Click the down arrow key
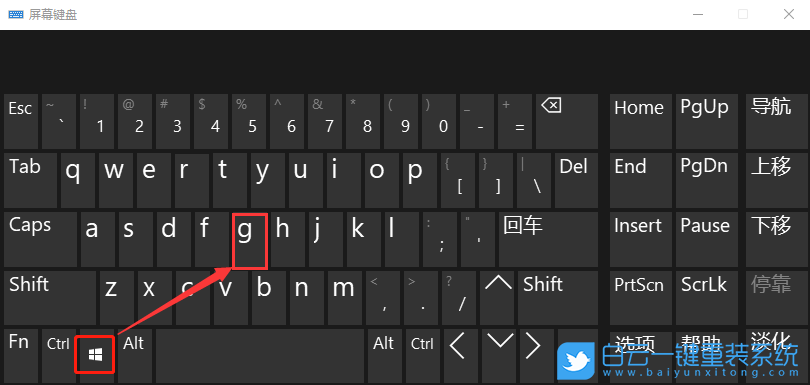Viewport: 810px width, 385px height. [499, 356]
